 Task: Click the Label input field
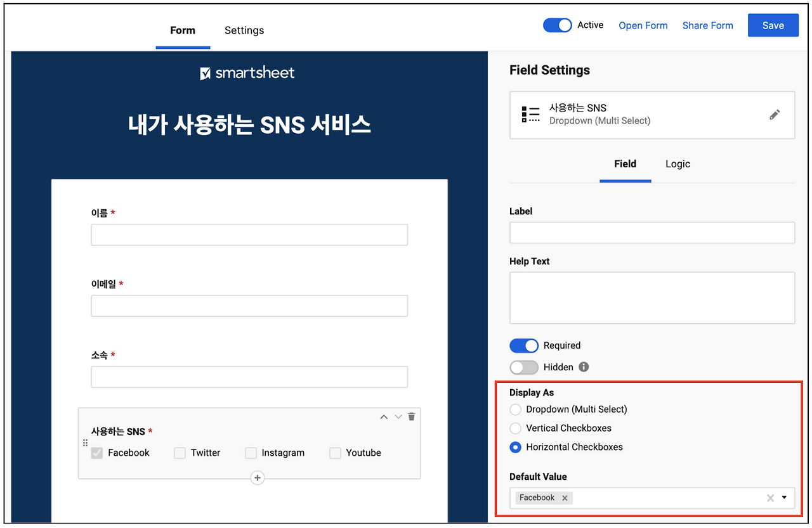tap(652, 233)
